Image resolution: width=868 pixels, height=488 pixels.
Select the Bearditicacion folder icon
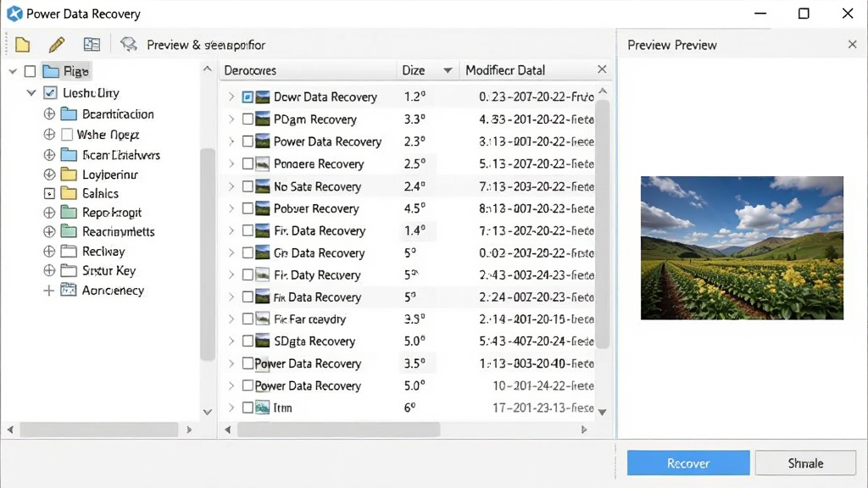click(69, 114)
